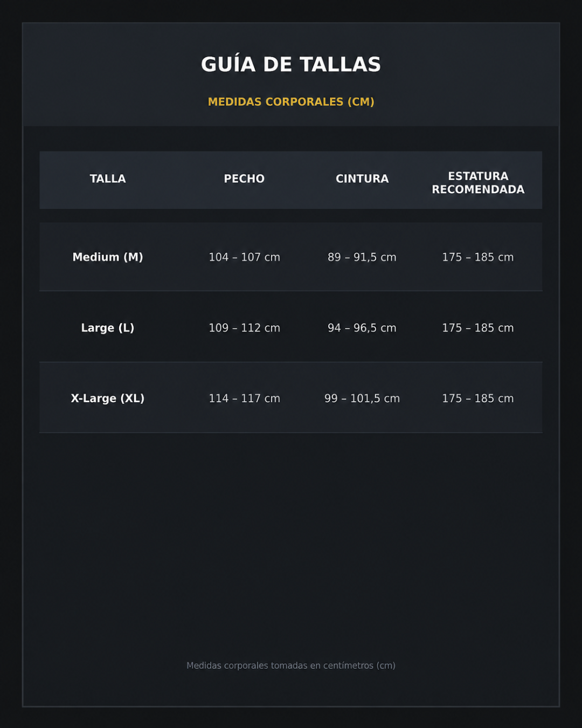The image size is (582, 728).
Task: Click the TALLA column header
Action: click(108, 179)
